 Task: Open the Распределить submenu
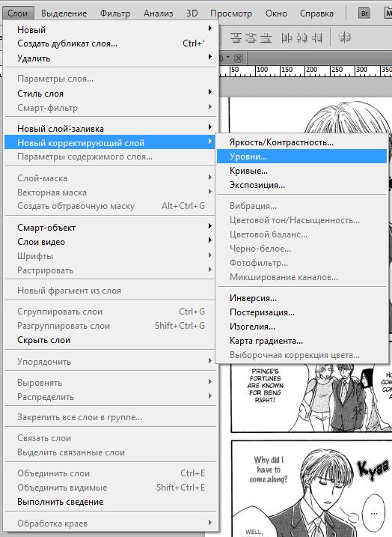click(111, 397)
